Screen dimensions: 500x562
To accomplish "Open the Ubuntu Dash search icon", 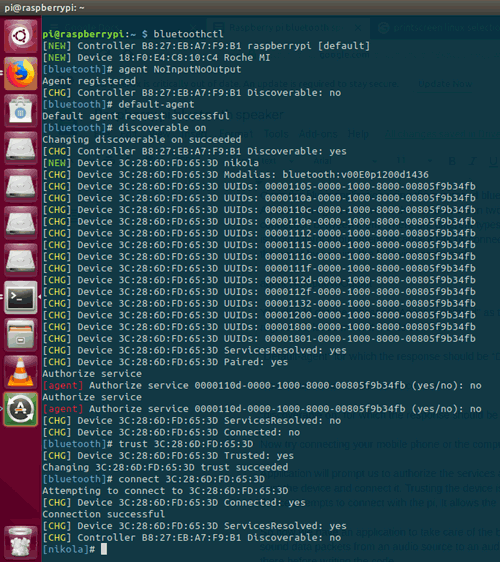I will [20, 36].
